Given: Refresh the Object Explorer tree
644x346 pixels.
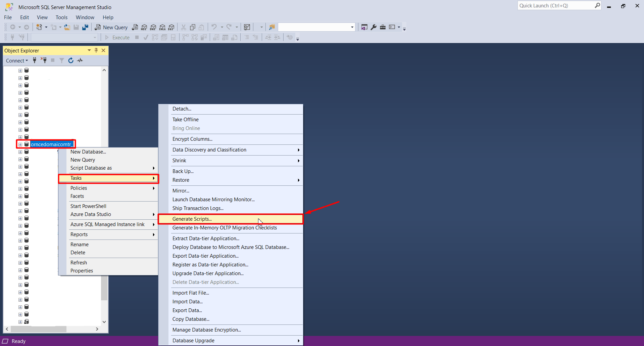Looking at the screenshot, I should pyautogui.click(x=71, y=60).
